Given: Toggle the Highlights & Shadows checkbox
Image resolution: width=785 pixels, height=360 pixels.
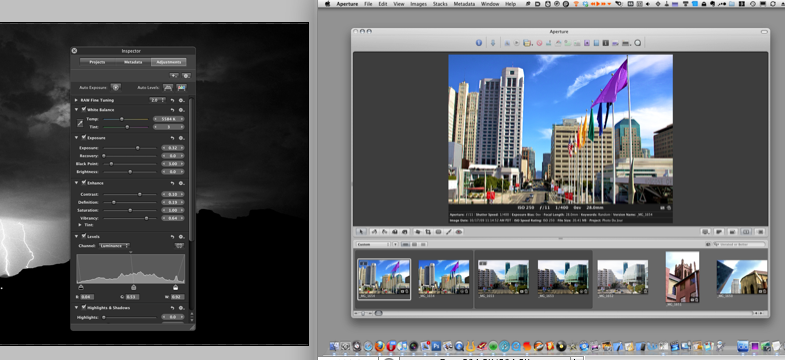Looking at the screenshot, I should click(x=84, y=307).
